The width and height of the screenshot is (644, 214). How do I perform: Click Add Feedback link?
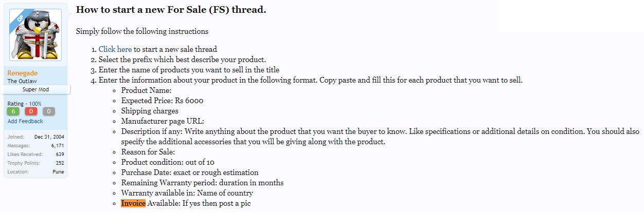25,121
